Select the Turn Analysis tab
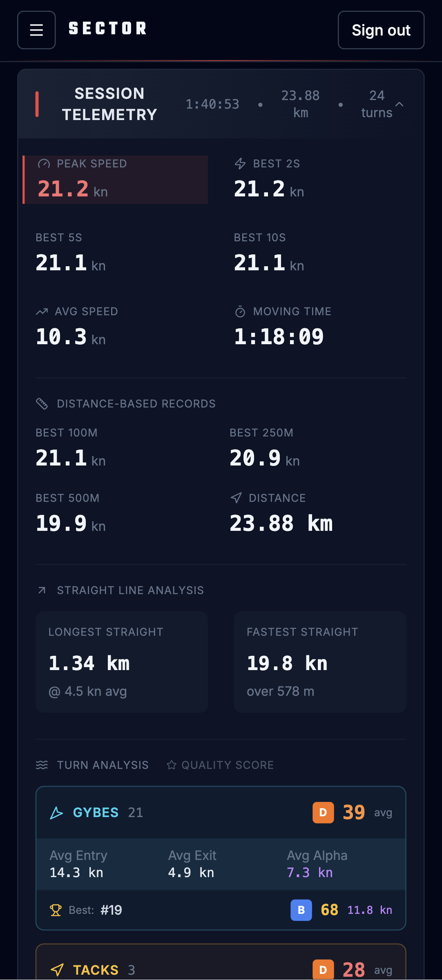The height and width of the screenshot is (980, 442). pyautogui.click(x=103, y=765)
